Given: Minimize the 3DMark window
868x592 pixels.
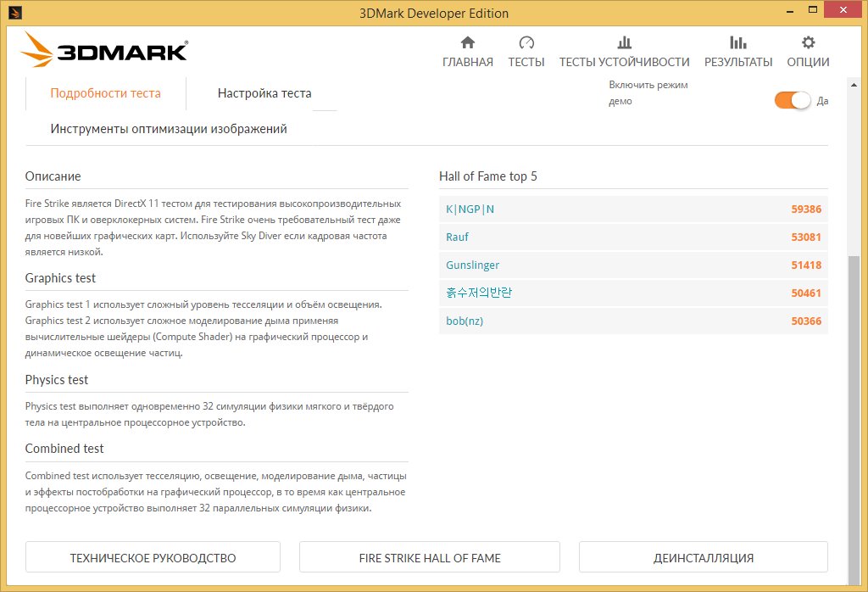Looking at the screenshot, I should [x=790, y=10].
